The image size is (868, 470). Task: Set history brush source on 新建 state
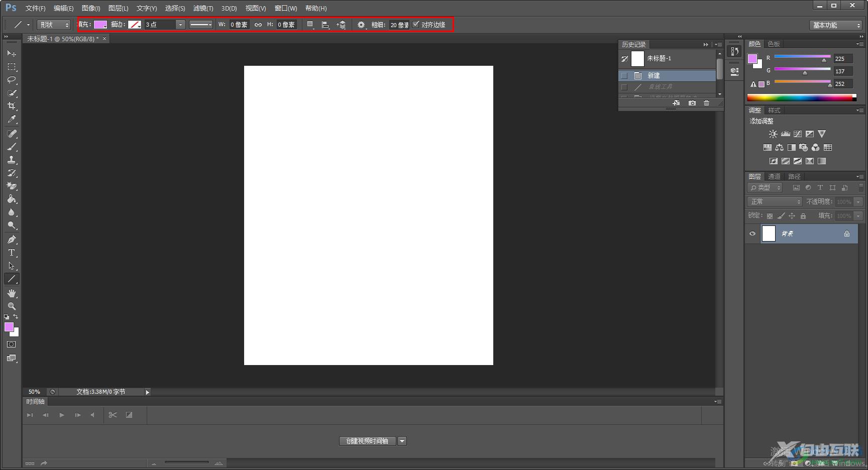click(x=624, y=75)
